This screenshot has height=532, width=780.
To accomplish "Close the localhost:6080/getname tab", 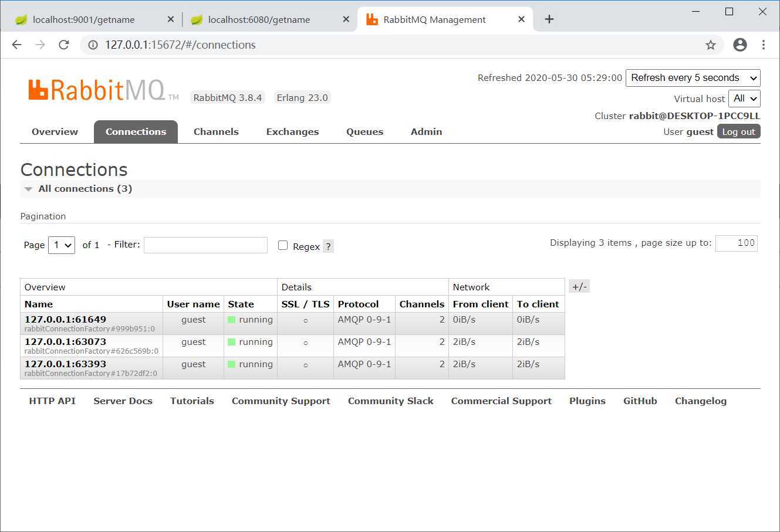I will [x=346, y=19].
